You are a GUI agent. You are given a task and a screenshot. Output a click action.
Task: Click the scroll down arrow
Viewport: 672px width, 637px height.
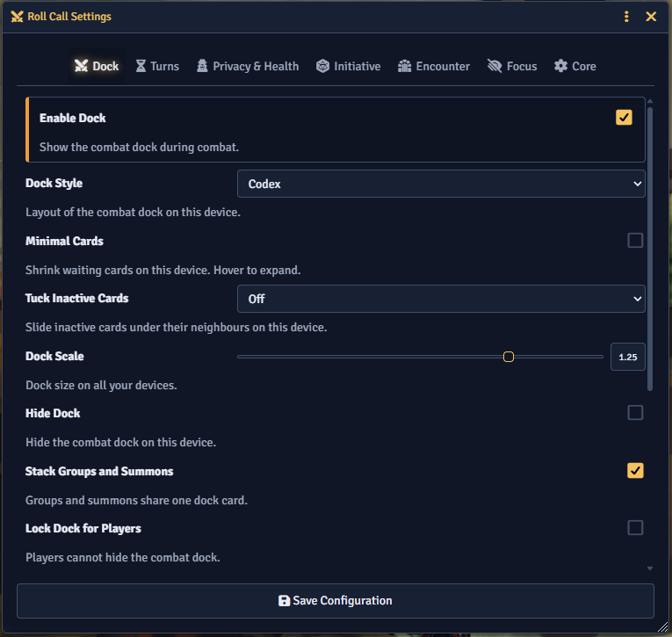(650, 568)
